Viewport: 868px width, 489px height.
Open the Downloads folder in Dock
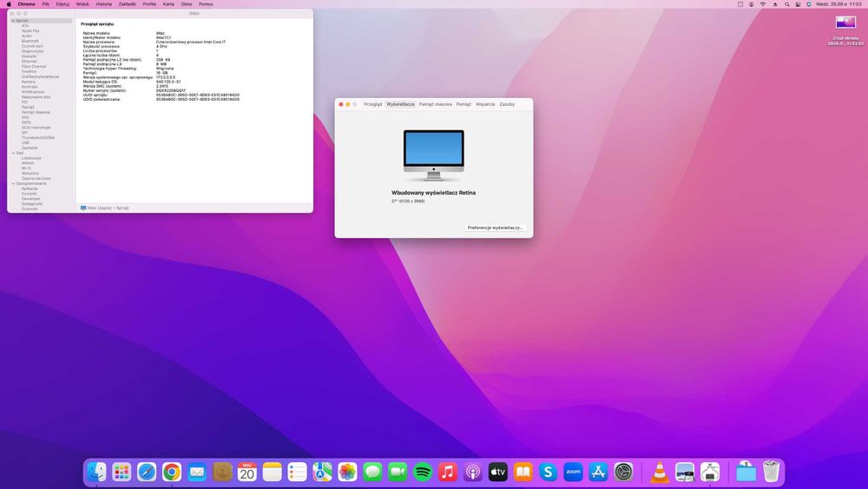click(746, 472)
